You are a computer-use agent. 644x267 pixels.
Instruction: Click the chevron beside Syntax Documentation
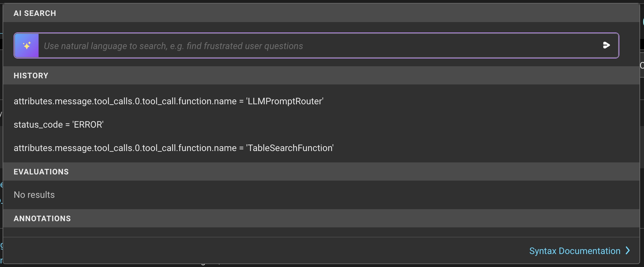[x=628, y=251]
